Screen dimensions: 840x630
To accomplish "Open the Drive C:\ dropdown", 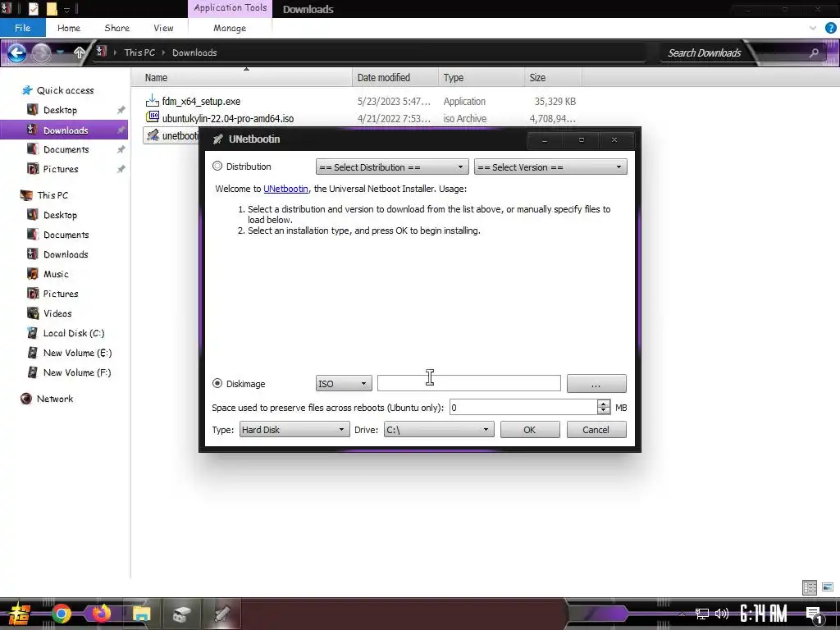I will (438, 430).
